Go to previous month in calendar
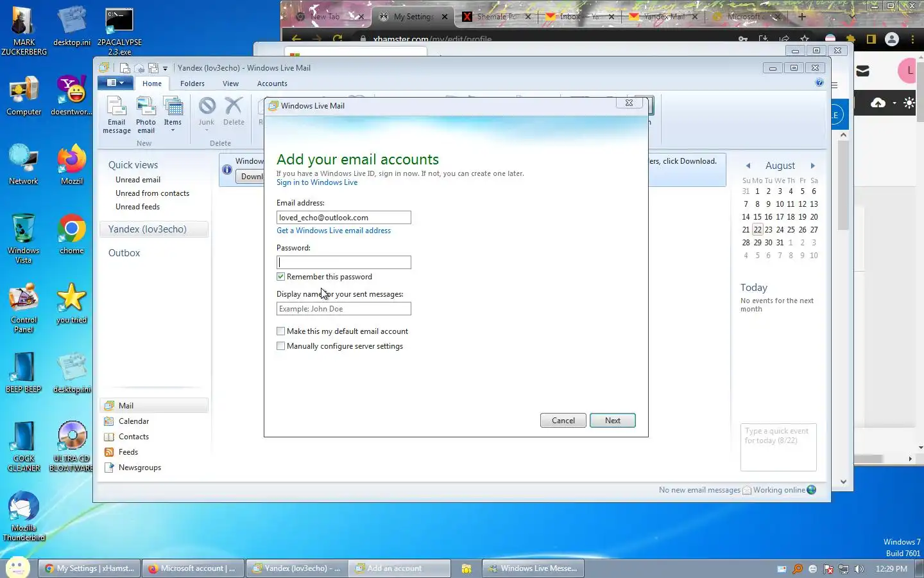This screenshot has width=924, height=578. coord(748,166)
